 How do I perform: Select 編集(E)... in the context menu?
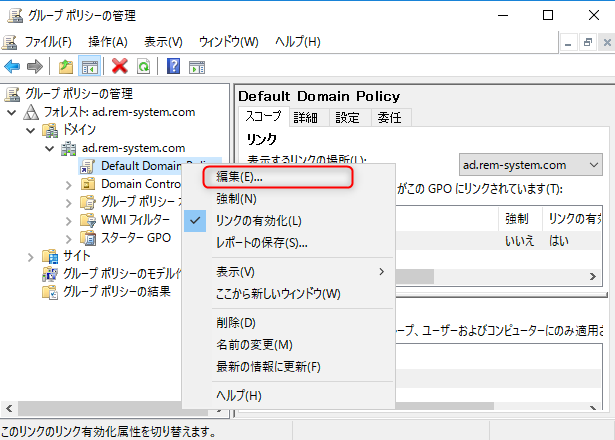click(240, 176)
